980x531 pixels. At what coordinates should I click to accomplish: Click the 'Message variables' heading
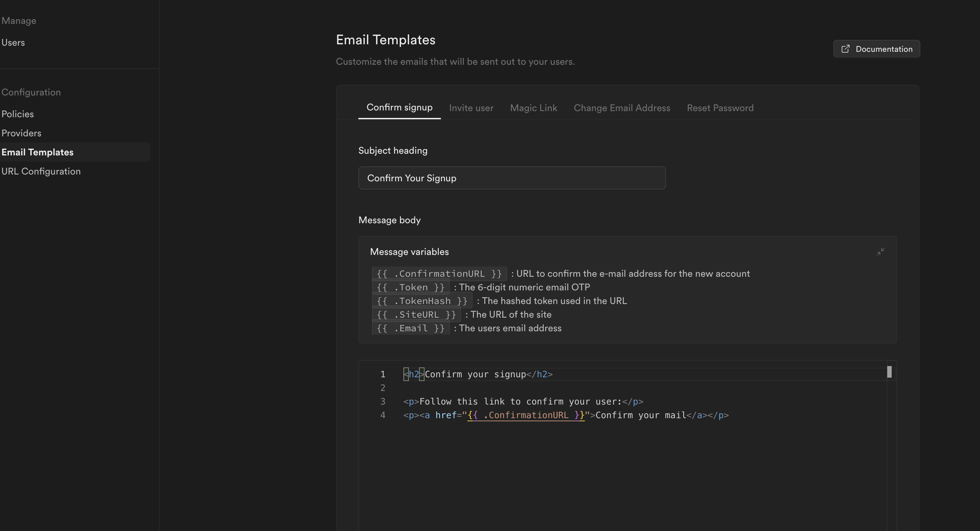click(x=409, y=252)
